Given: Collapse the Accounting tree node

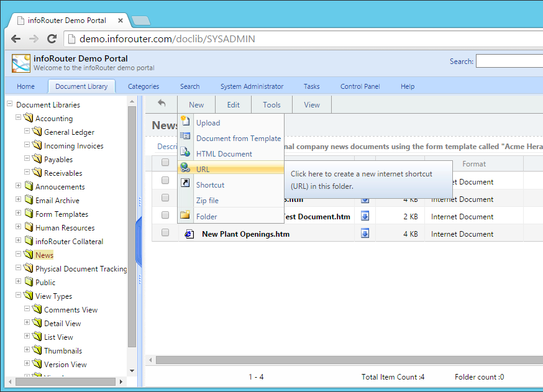Looking at the screenshot, I should 19,117.
